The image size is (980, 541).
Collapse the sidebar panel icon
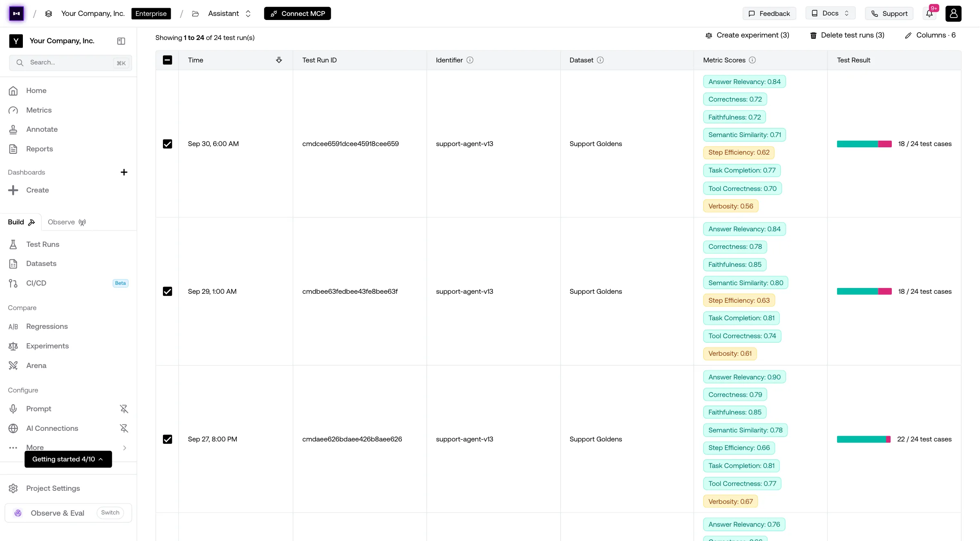pos(121,41)
